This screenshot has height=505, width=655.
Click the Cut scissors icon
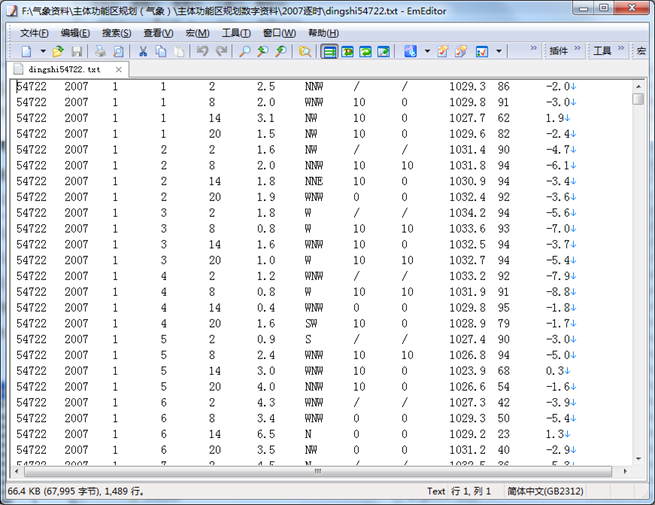coord(143,51)
